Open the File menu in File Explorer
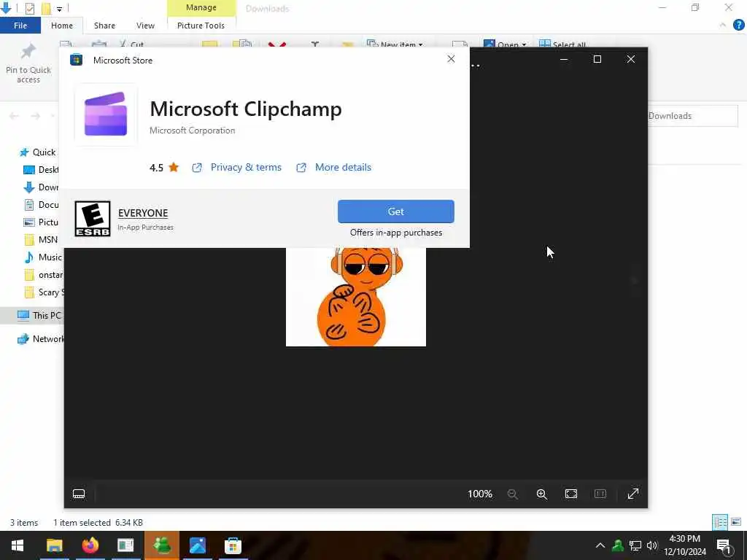 point(20,26)
